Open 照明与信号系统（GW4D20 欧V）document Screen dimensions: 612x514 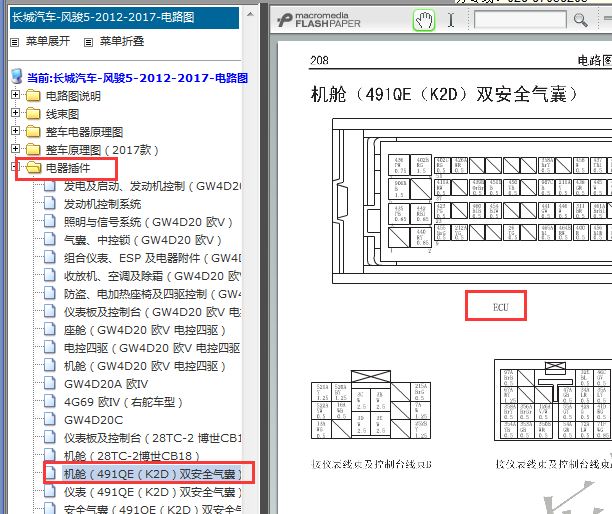point(148,222)
